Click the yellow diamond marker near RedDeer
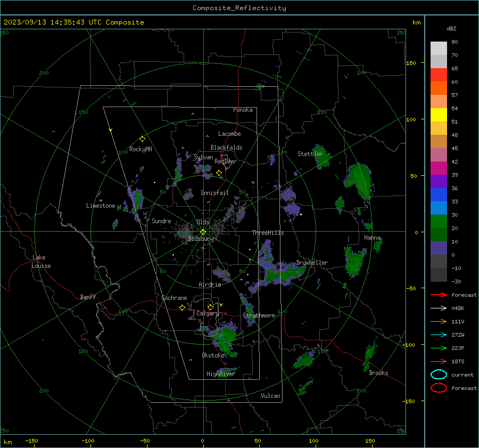479x448 pixels. click(219, 173)
